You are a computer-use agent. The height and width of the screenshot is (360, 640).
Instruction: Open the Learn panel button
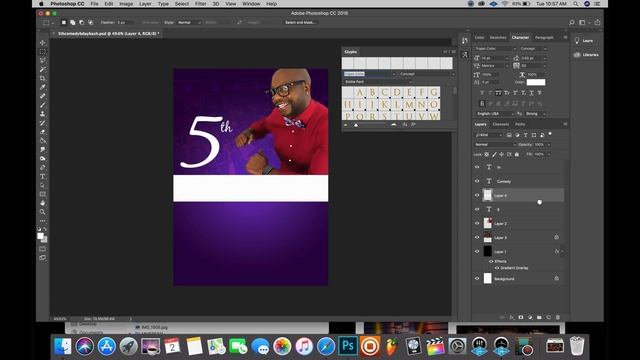pos(584,41)
